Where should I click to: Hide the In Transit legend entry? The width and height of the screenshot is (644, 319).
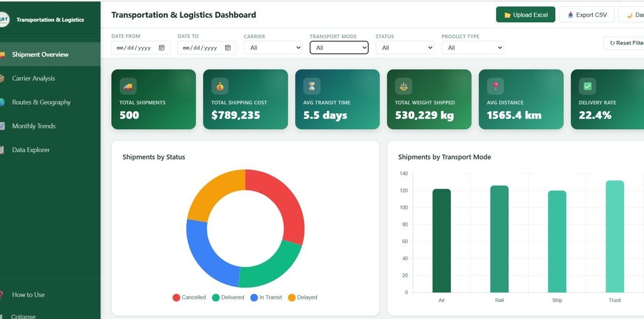click(x=266, y=298)
